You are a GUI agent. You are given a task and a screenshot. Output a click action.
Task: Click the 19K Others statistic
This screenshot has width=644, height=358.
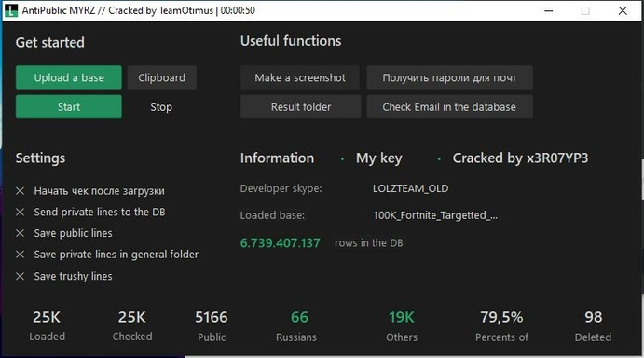402,326
